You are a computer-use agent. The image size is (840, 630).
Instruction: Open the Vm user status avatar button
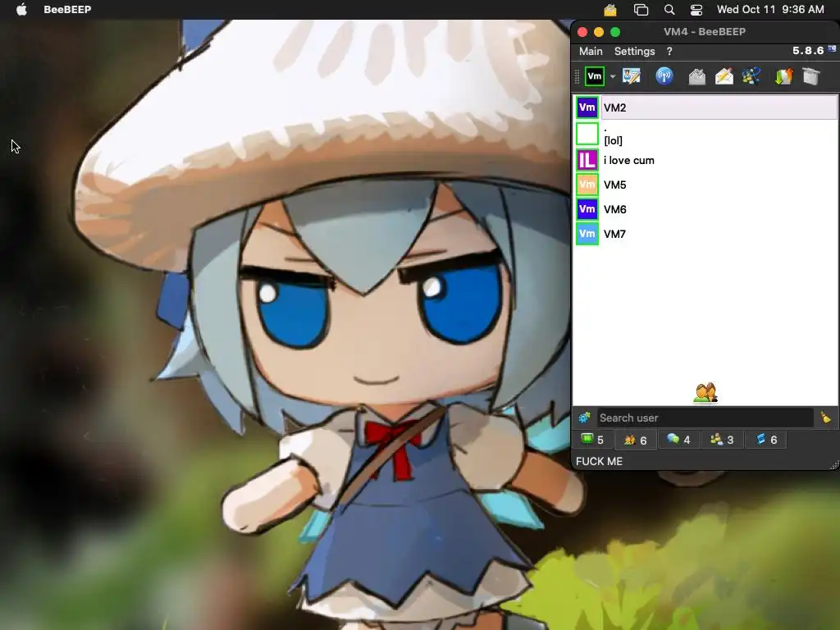pyautogui.click(x=594, y=76)
